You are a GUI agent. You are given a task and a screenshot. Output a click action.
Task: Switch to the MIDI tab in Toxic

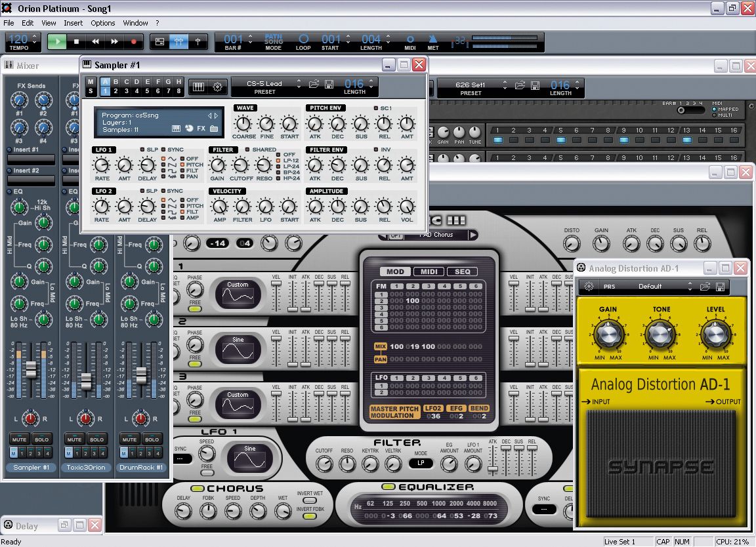[429, 272]
